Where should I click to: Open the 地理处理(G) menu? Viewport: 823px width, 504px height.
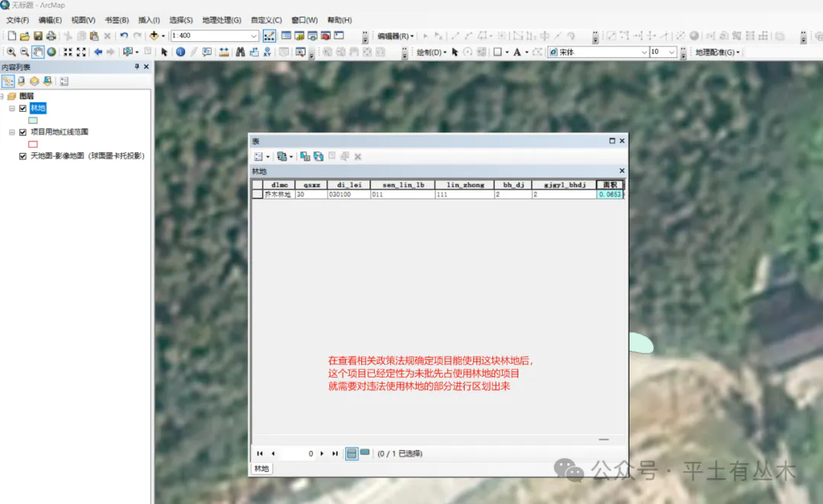click(221, 20)
